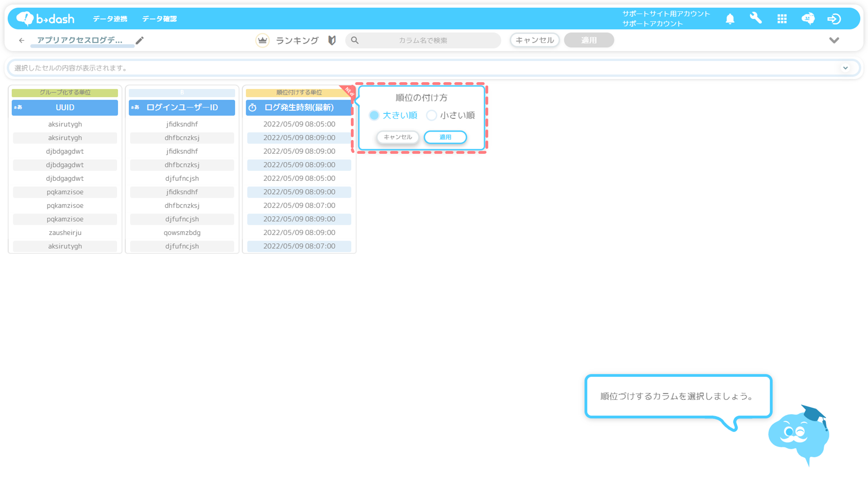
Task: Select the UUID column header
Action: pos(65,107)
